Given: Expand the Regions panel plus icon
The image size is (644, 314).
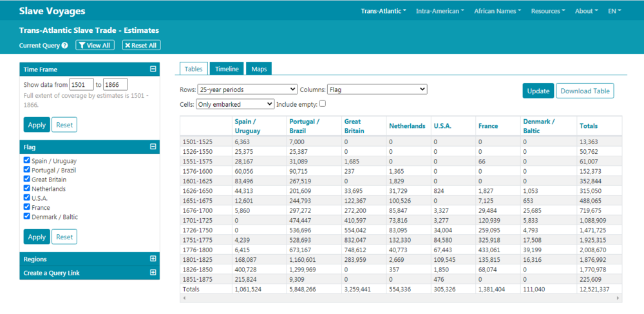Looking at the screenshot, I should [x=153, y=259].
